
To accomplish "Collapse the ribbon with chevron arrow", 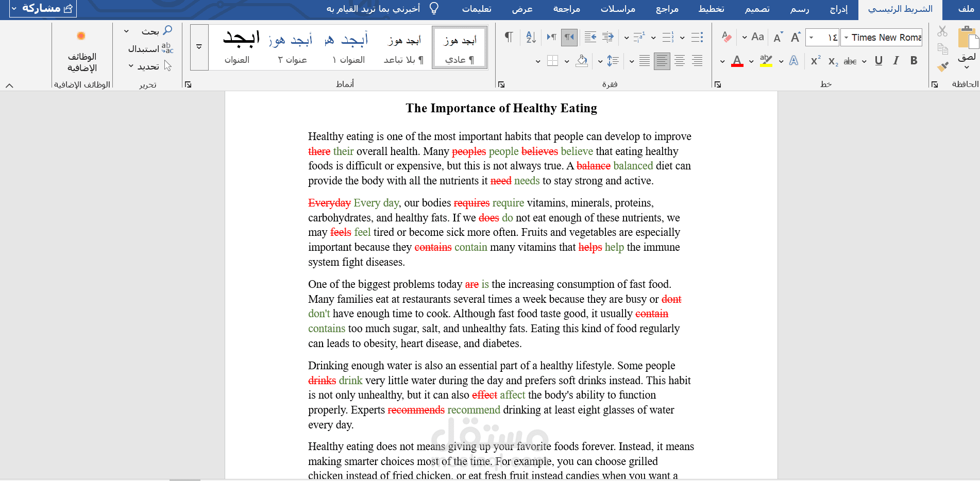I will (9, 85).
